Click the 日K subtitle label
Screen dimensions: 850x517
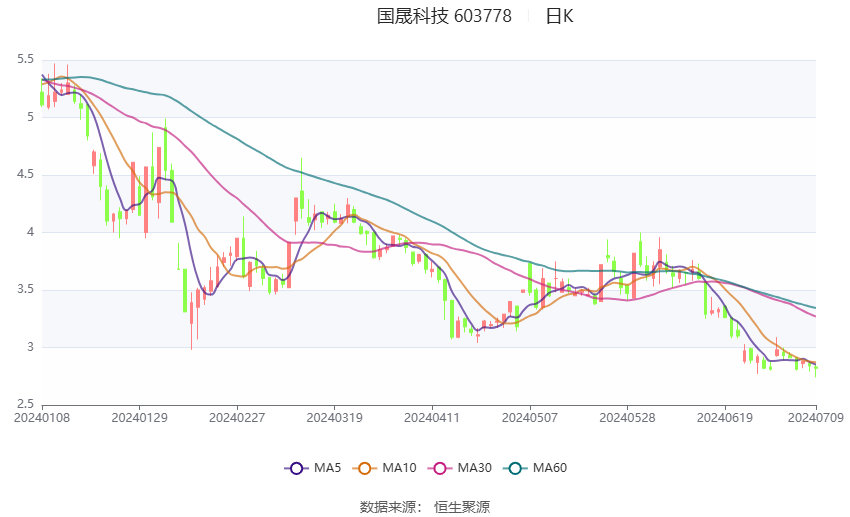[559, 16]
